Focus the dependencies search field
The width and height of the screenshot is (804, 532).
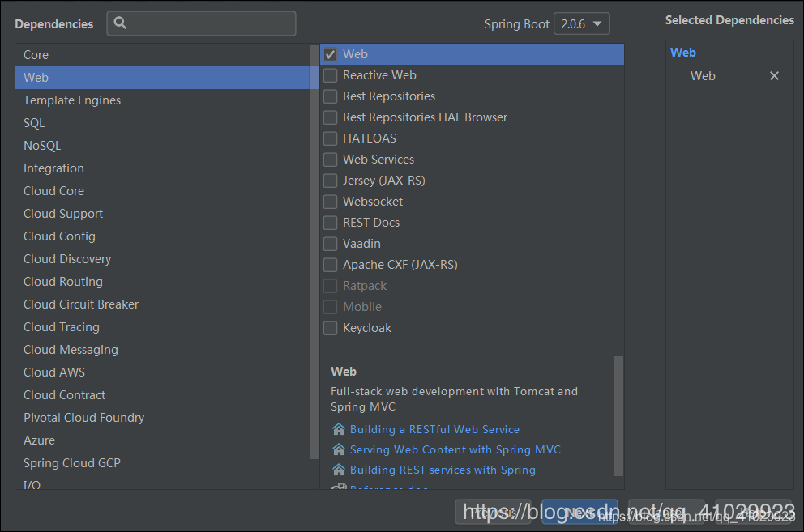click(201, 23)
